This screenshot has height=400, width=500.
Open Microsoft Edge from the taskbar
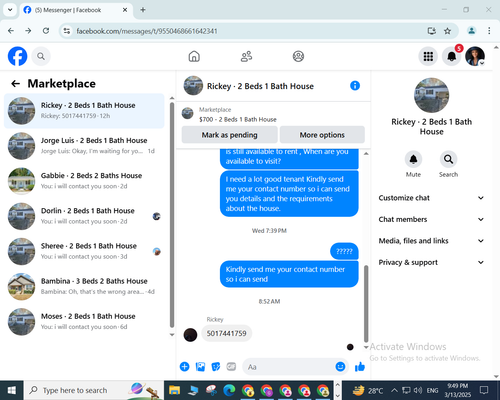(229, 390)
